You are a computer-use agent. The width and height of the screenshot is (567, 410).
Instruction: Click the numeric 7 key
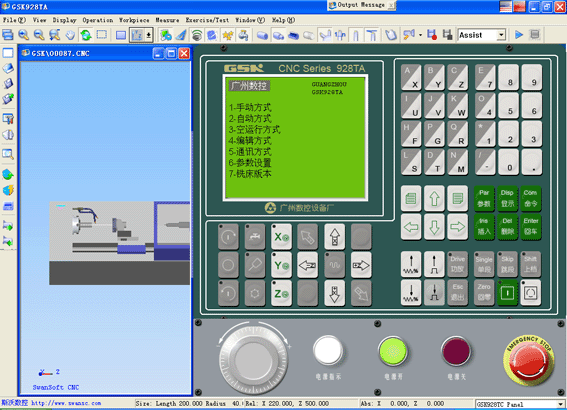[485, 77]
